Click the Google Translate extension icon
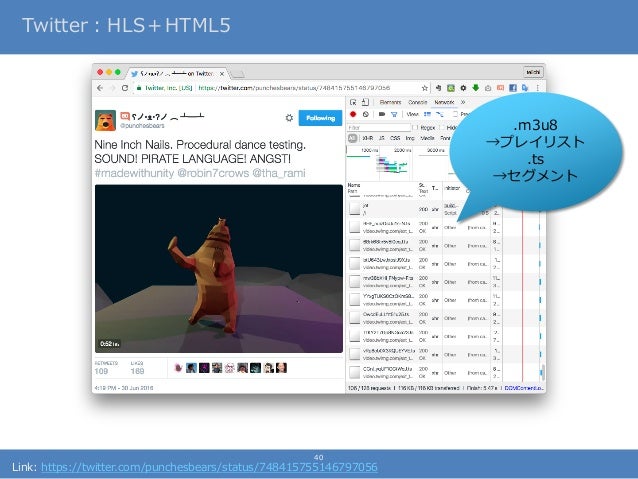 [x=525, y=88]
